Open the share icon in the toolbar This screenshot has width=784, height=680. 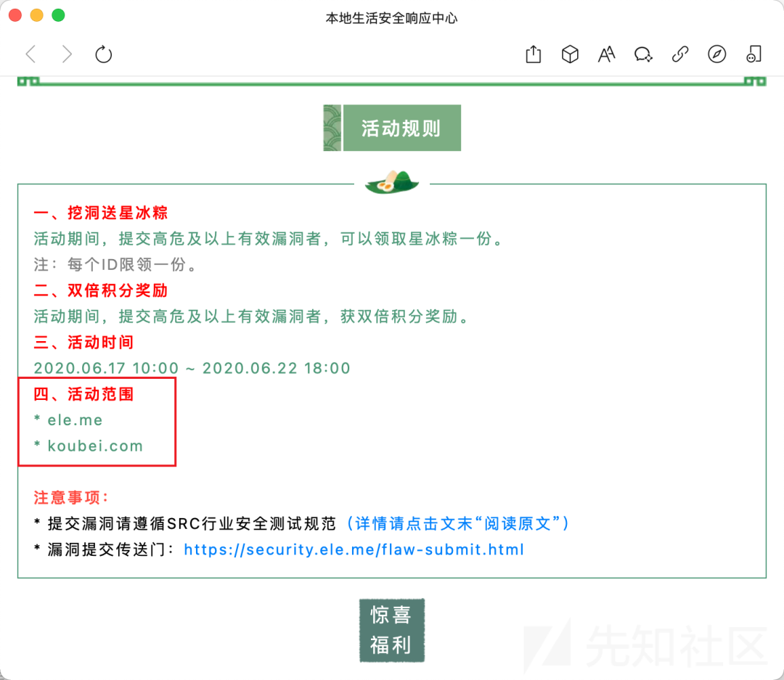pyautogui.click(x=534, y=54)
